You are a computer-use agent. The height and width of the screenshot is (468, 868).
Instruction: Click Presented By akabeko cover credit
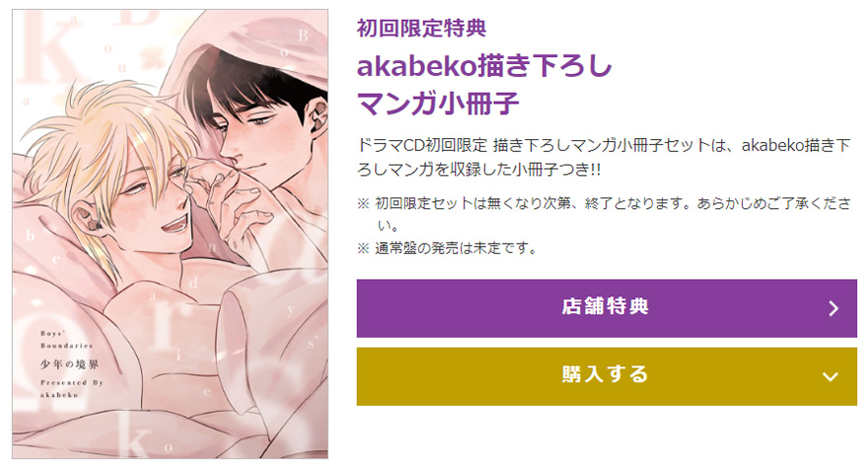point(71,389)
